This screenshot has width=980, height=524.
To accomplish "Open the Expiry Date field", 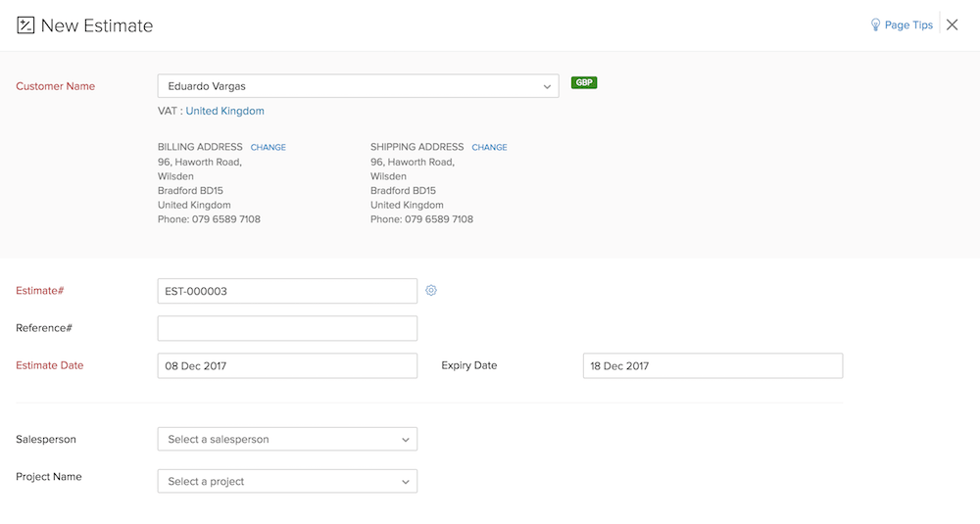I will (x=712, y=366).
